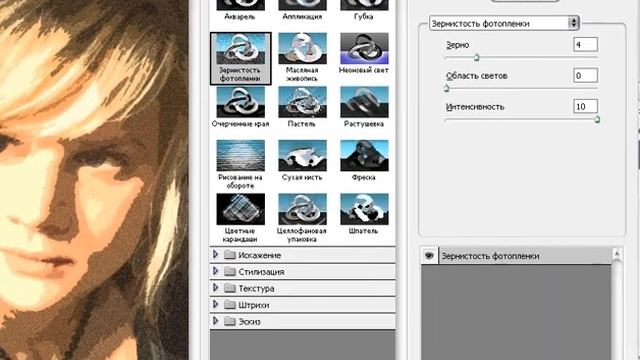Expand the Искажение filter folder
The image size is (640, 360).
pos(216,255)
